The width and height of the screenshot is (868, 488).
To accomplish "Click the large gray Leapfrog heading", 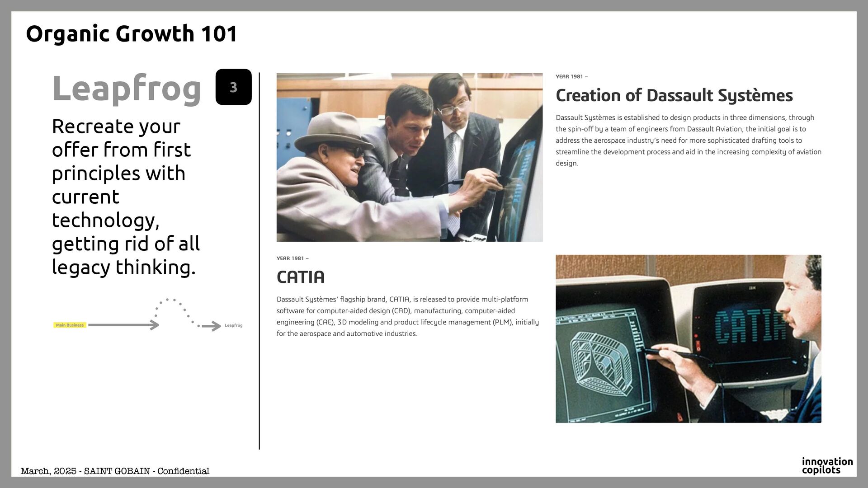I will [126, 89].
